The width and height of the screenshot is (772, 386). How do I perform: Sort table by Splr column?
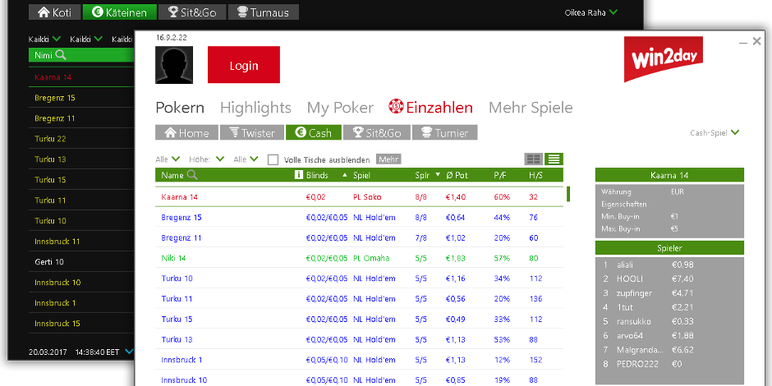click(x=422, y=175)
